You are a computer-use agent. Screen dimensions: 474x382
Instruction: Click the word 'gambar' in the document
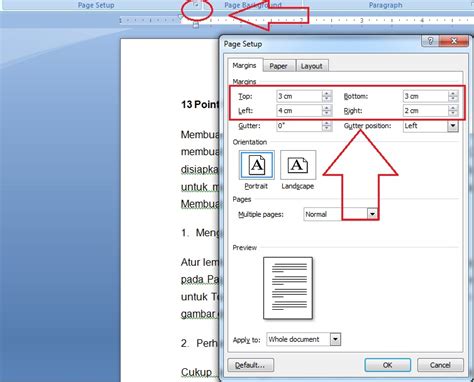[198, 314]
